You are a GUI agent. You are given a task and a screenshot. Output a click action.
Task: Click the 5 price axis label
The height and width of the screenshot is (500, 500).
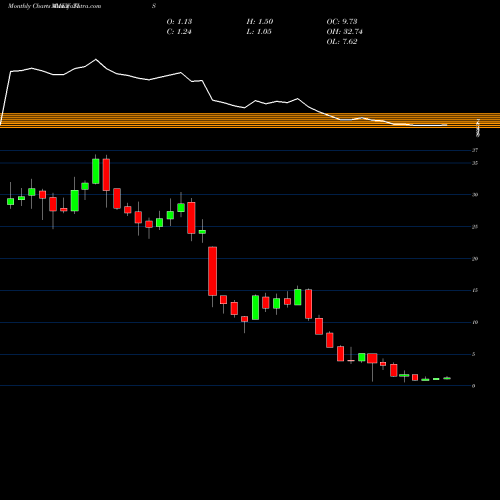coord(473,354)
